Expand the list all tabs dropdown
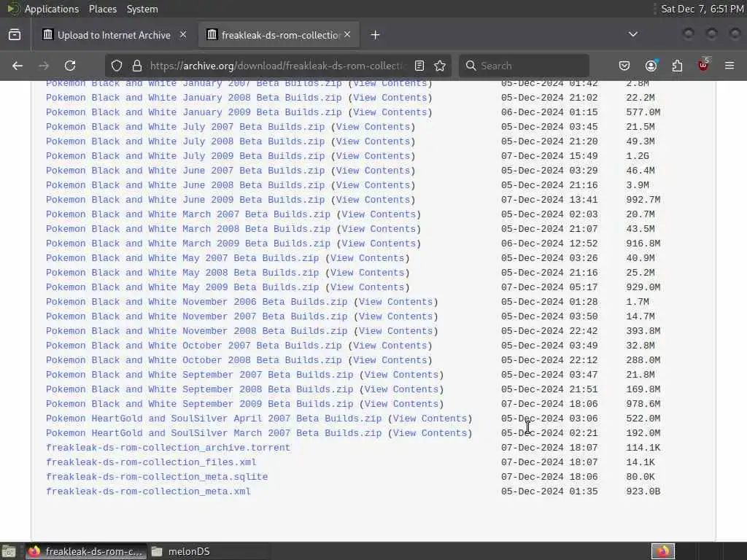The height and width of the screenshot is (560, 747). click(x=633, y=34)
